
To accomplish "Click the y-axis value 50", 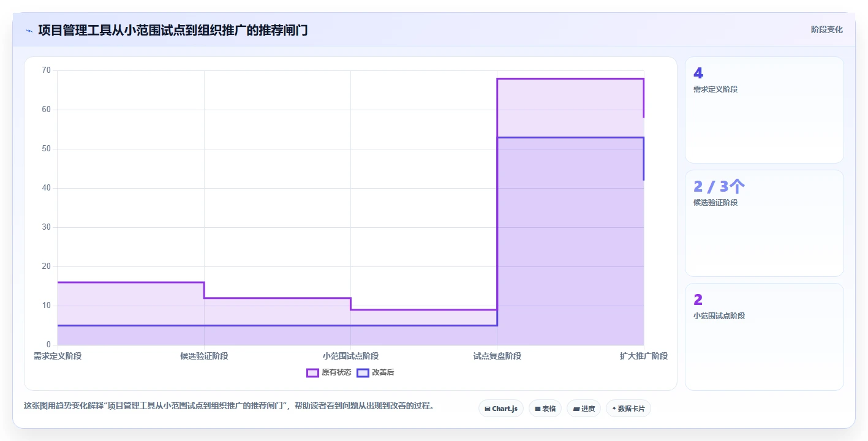I will click(47, 149).
